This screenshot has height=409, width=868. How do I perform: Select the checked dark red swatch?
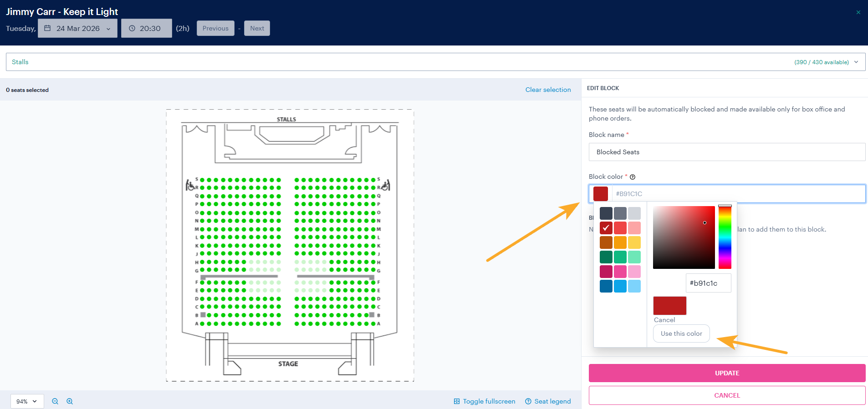point(606,228)
